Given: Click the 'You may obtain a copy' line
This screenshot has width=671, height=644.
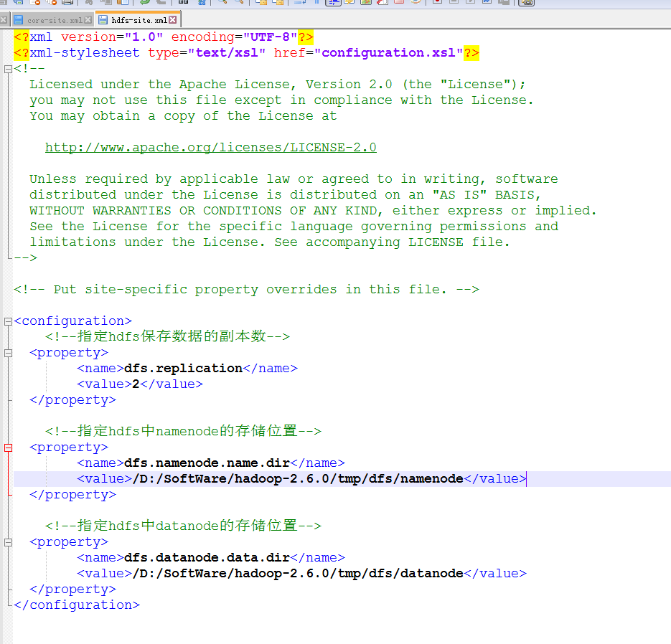Looking at the screenshot, I should pyautogui.click(x=183, y=116).
